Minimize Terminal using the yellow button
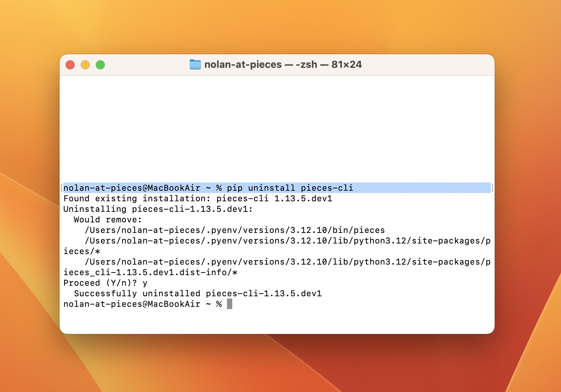Viewport: 561px width, 392px height. [x=85, y=65]
